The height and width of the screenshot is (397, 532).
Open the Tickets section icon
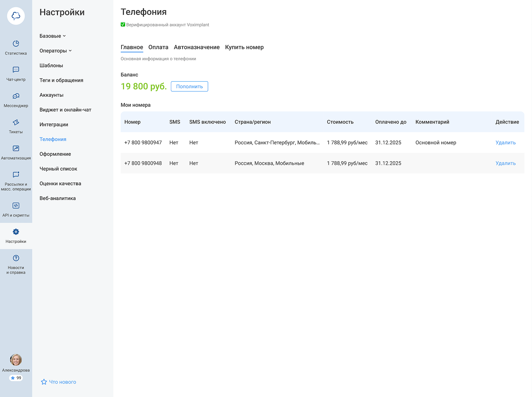(16, 123)
